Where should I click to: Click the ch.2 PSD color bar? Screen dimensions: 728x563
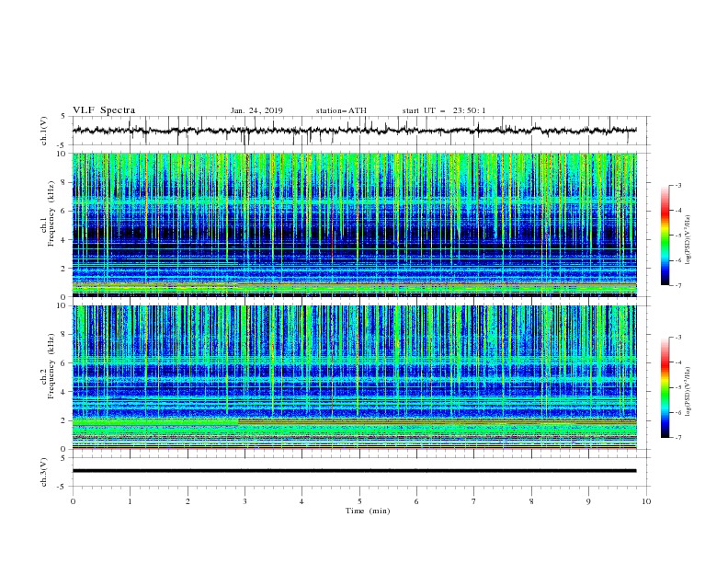click(665, 387)
